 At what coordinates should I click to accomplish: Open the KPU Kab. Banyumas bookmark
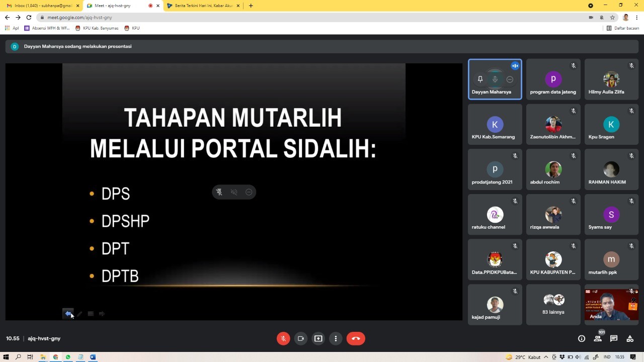(97, 28)
